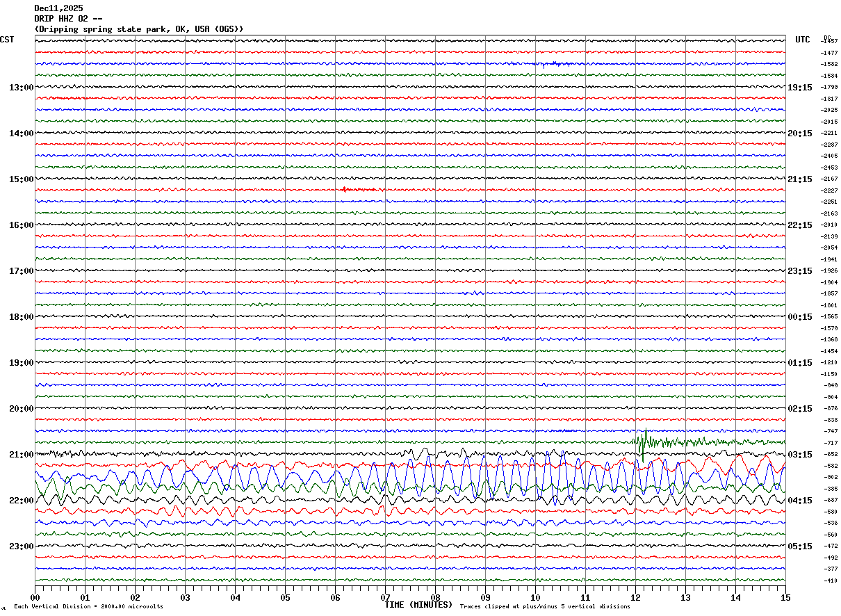The image size is (841, 616).
Task: Select minute 06 on the bottom axis
Action: (x=335, y=597)
